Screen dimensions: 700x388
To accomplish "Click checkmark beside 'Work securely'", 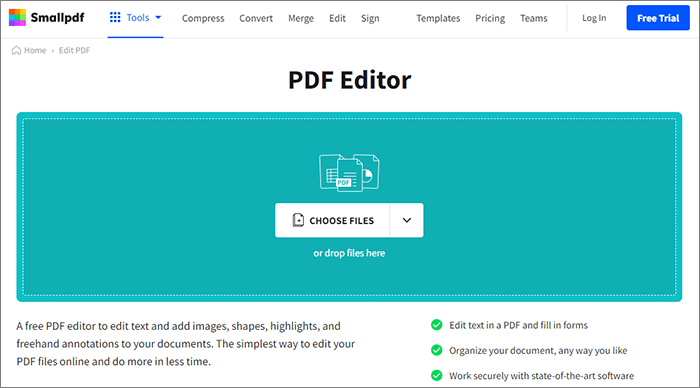I will (437, 375).
